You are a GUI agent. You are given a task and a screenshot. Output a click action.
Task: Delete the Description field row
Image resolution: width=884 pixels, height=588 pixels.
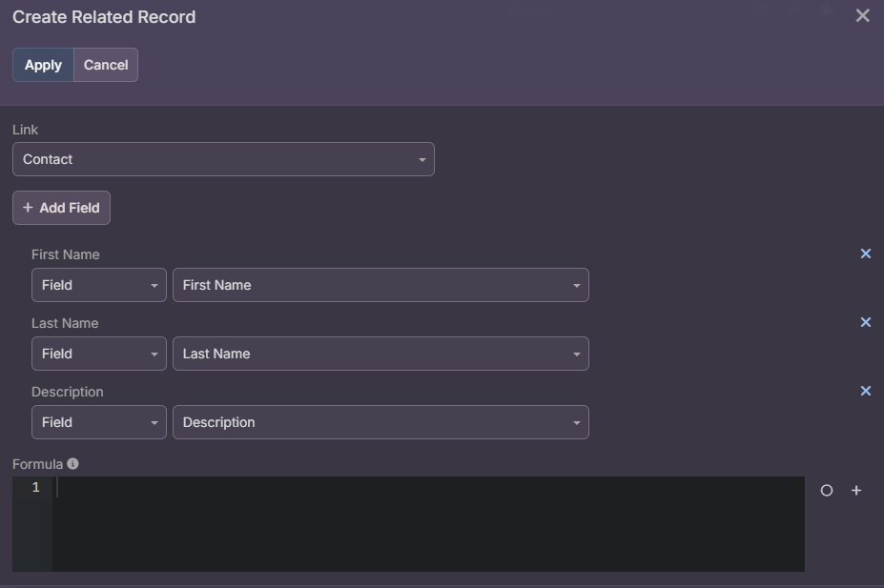(x=866, y=391)
